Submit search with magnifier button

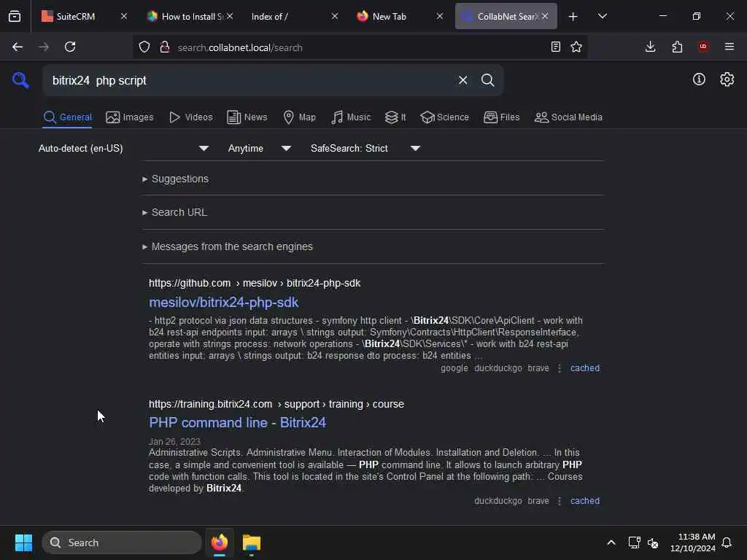(x=487, y=80)
